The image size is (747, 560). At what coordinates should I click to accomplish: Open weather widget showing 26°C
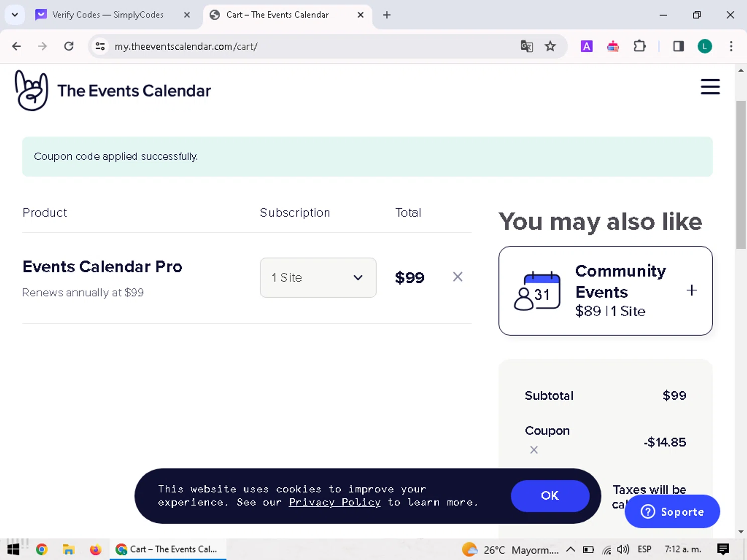click(x=510, y=550)
